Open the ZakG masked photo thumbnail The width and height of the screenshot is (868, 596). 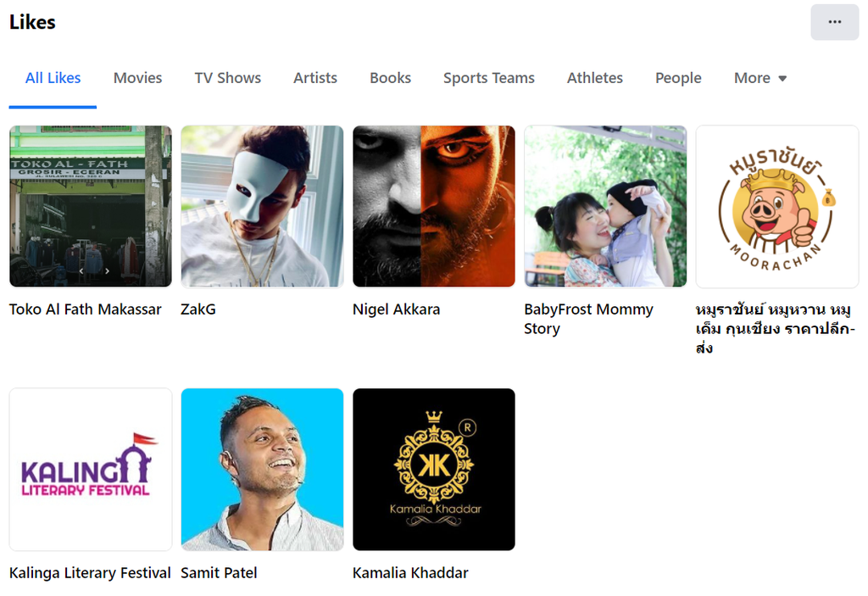(x=262, y=206)
